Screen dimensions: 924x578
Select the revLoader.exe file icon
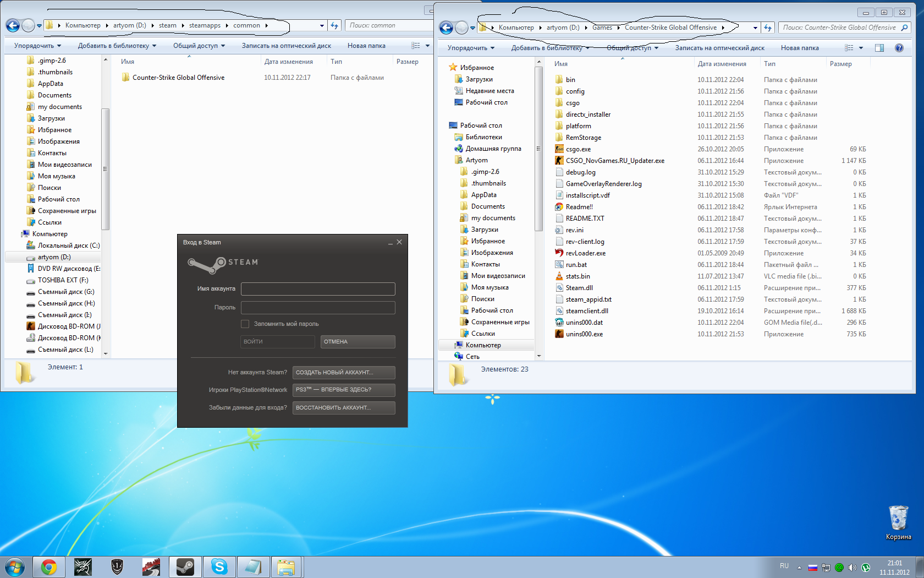tap(559, 253)
